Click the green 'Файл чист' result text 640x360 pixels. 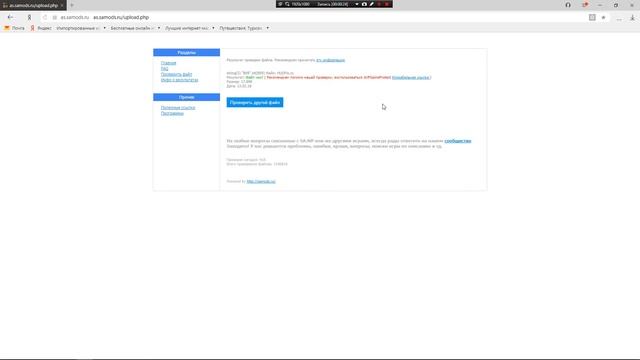[x=254, y=77]
